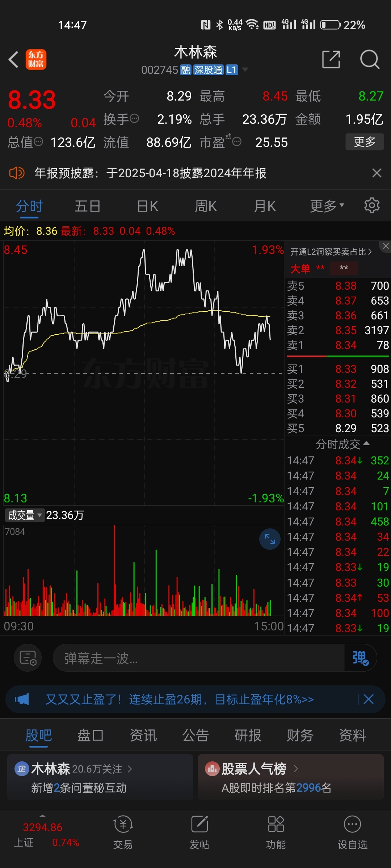Tap 卖2 order row 8.35
This screenshot has width=391, height=868.
[338, 330]
